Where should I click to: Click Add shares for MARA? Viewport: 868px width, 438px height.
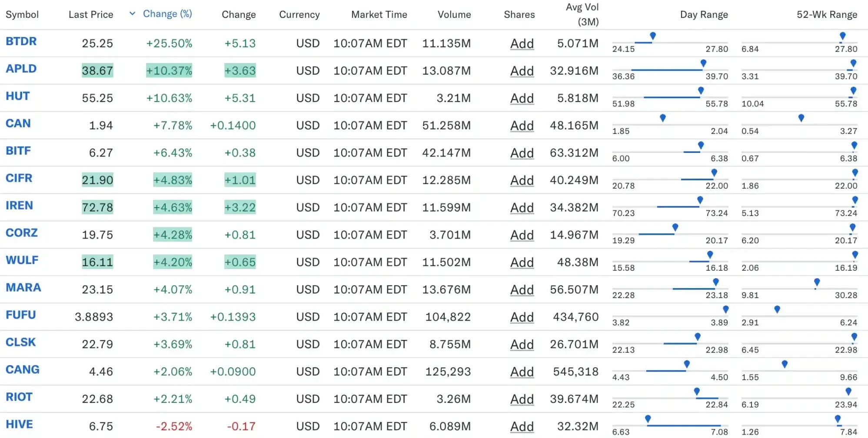[522, 290]
